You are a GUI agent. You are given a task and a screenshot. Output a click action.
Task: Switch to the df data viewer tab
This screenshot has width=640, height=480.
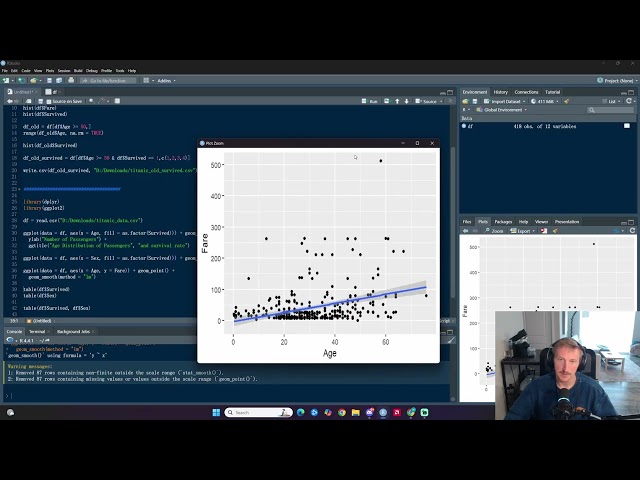pos(52,92)
